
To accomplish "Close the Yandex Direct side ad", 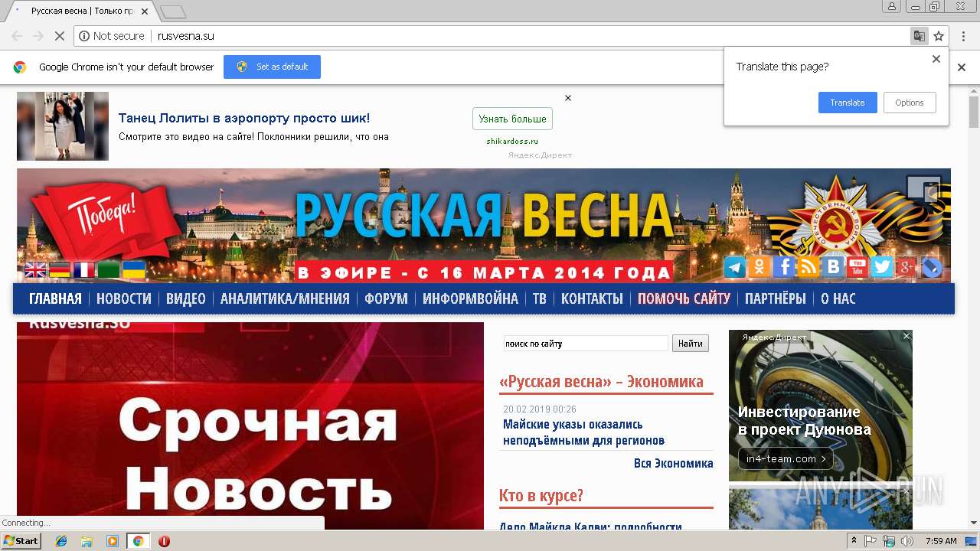I will point(906,336).
